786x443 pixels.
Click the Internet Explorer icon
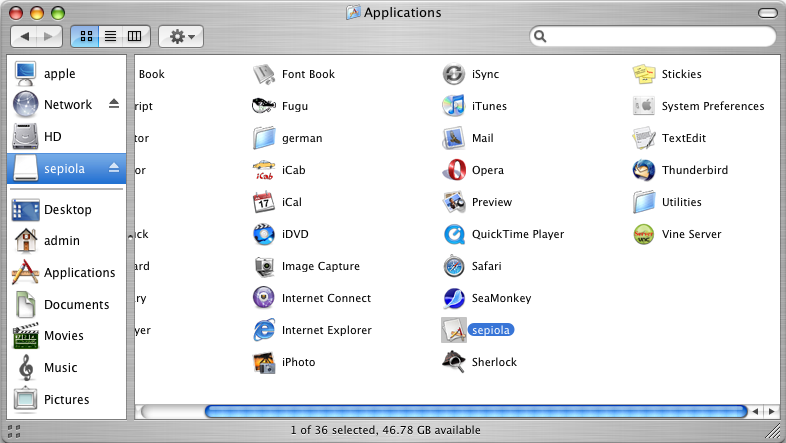point(264,330)
